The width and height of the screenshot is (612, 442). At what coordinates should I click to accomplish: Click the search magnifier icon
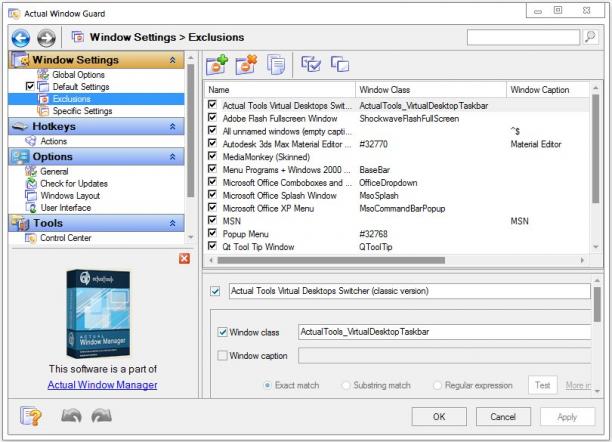point(591,37)
